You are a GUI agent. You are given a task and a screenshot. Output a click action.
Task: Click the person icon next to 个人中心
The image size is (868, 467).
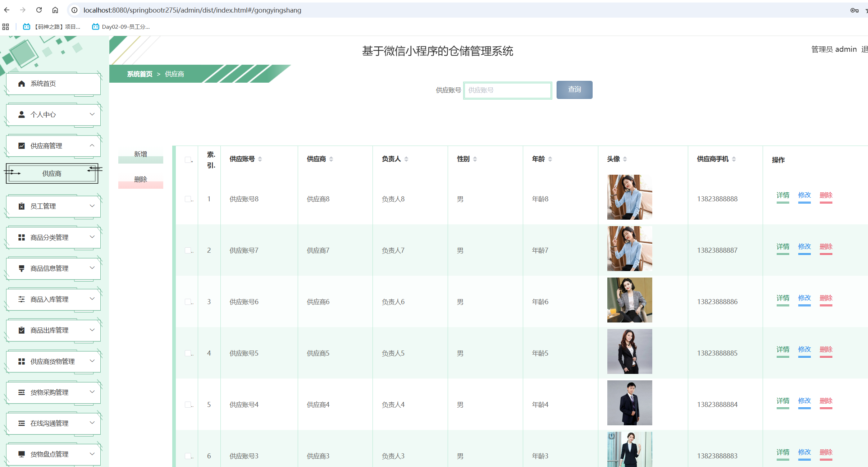22,115
